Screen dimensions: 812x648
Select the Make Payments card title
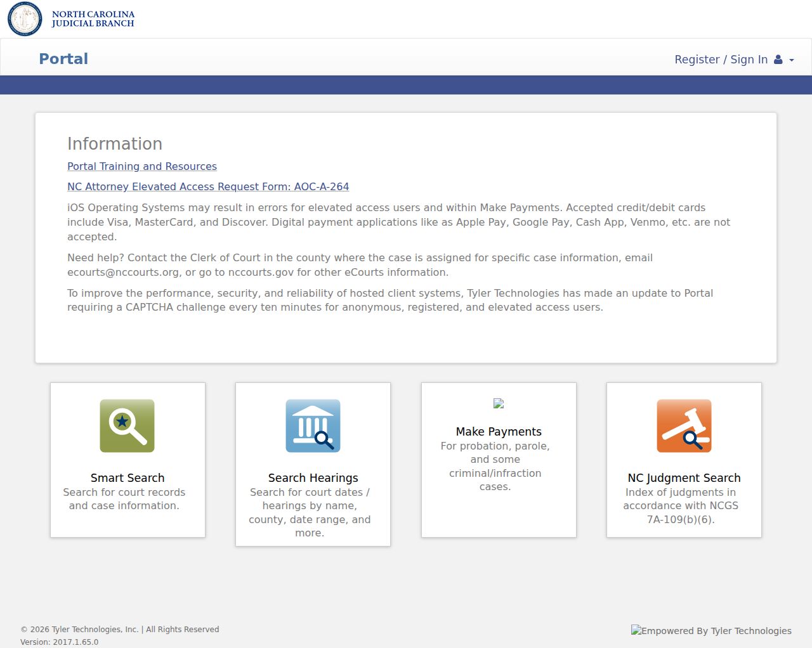click(499, 432)
